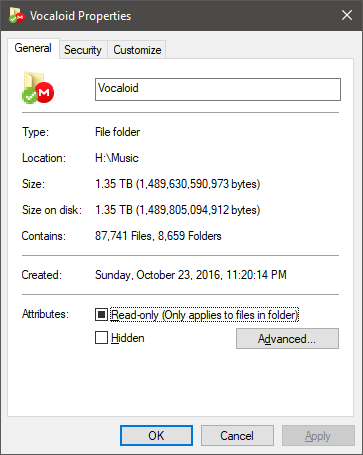
Task: Toggle the Read-only attribute checkbox
Action: 101,314
